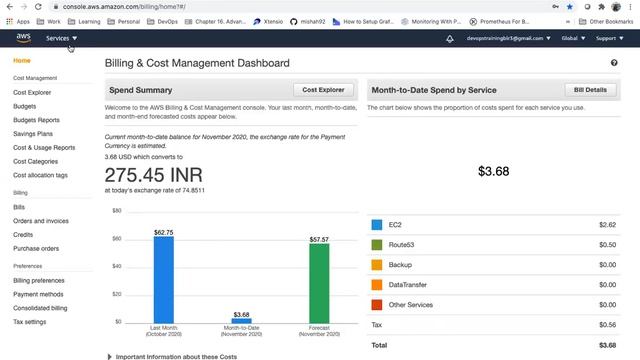
Task: Open the DevOps bookmarks folder
Action: click(x=162, y=22)
